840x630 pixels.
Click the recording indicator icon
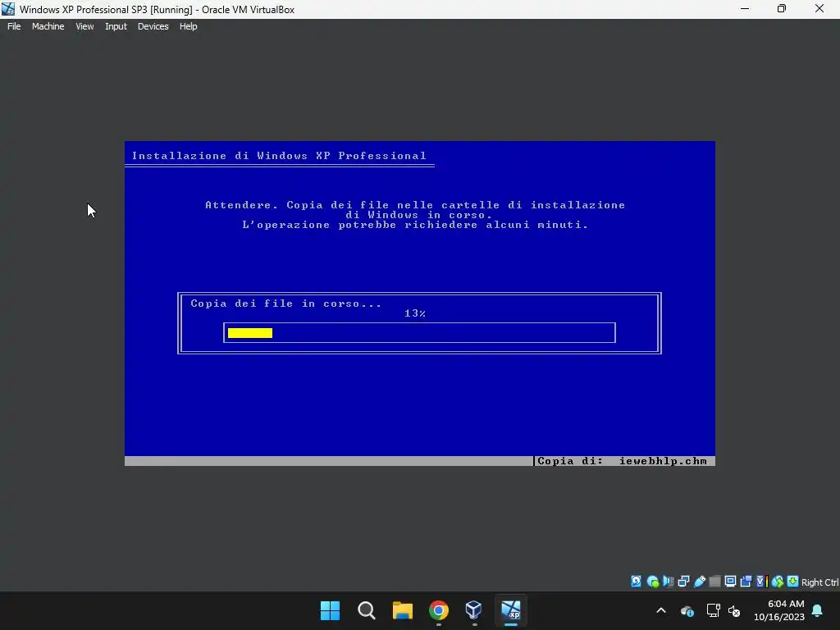tap(746, 582)
